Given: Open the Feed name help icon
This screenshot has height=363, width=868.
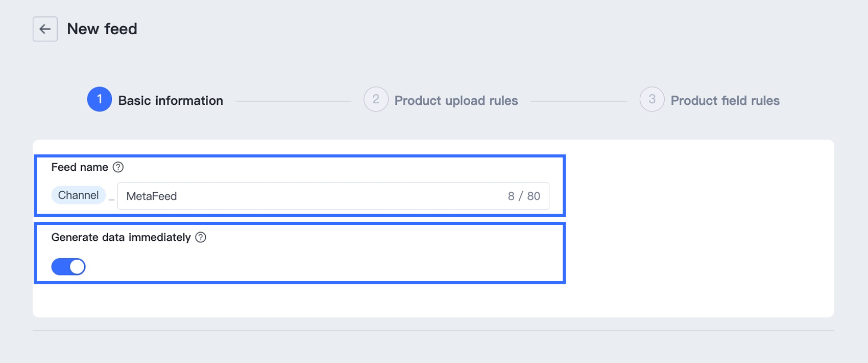Looking at the screenshot, I should pos(118,167).
